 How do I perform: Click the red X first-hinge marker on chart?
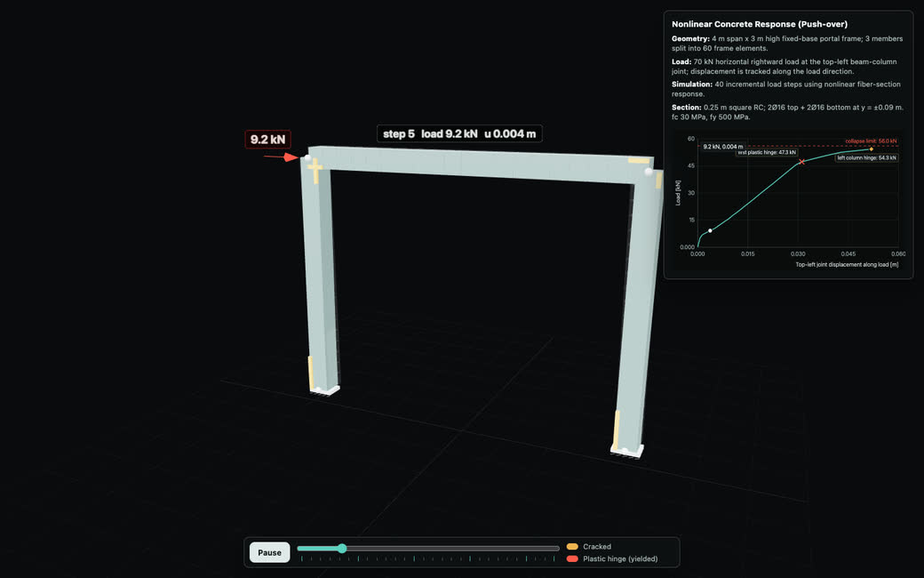tap(801, 162)
